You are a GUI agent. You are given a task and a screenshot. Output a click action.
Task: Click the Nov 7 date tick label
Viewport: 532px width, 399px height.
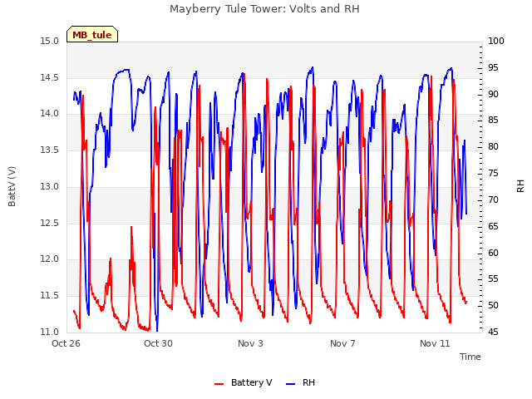(342, 343)
